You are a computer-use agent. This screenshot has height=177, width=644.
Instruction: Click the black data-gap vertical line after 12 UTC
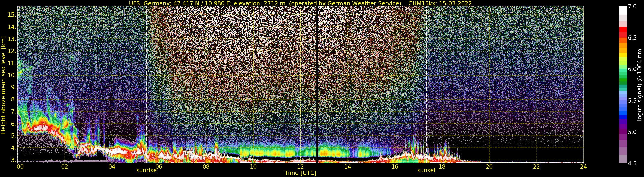pyautogui.click(x=317, y=85)
